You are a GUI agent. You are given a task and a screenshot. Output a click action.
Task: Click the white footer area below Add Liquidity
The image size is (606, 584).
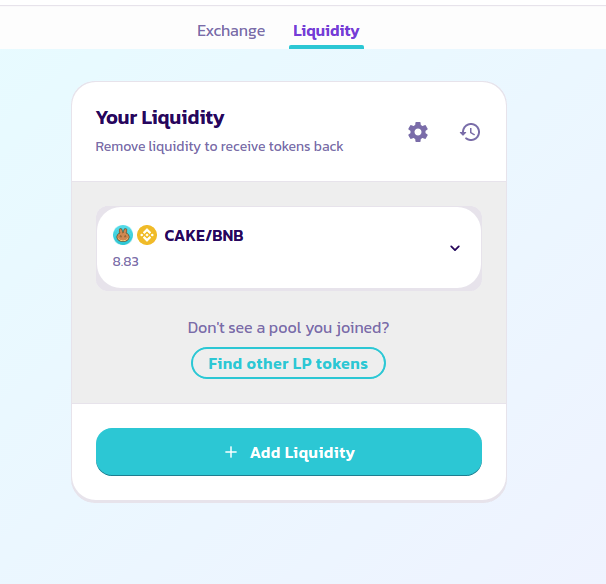289,488
